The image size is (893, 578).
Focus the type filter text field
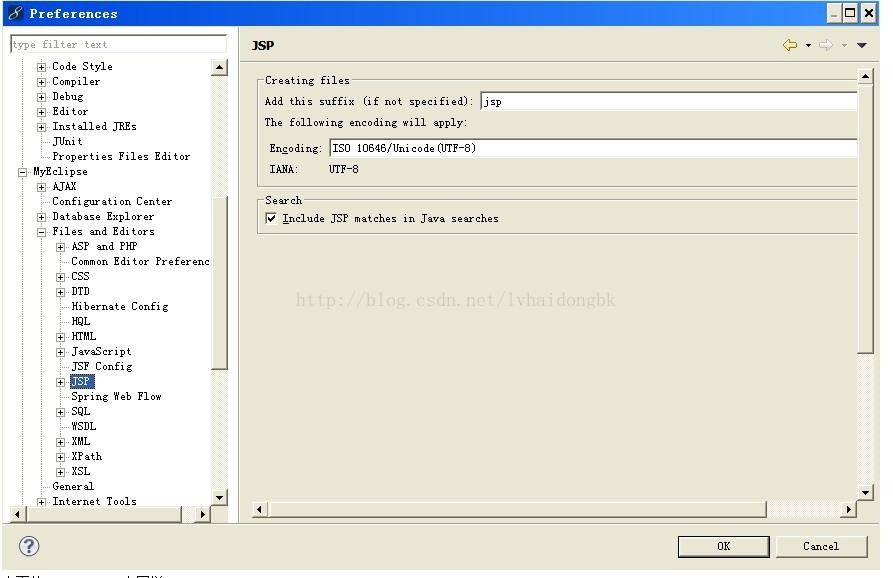point(118,44)
